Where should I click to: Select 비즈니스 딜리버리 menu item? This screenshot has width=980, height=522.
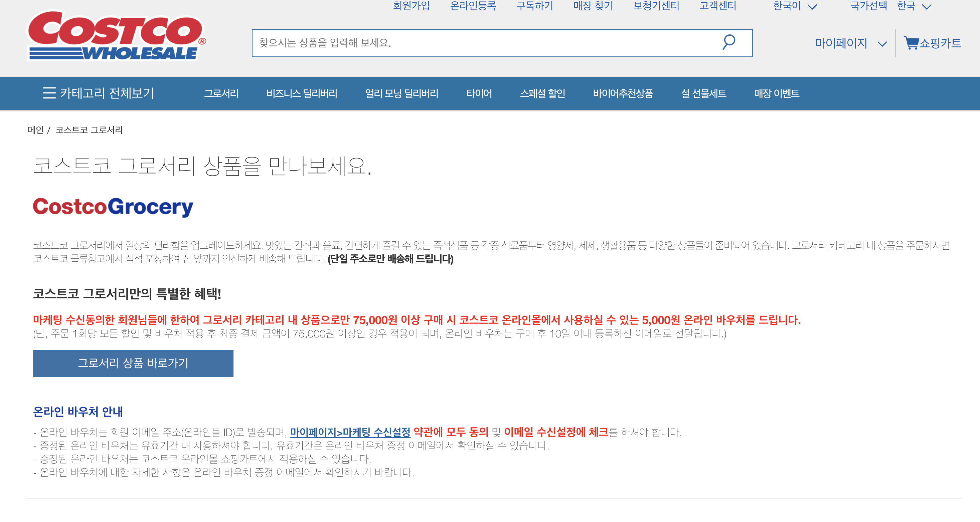(302, 93)
